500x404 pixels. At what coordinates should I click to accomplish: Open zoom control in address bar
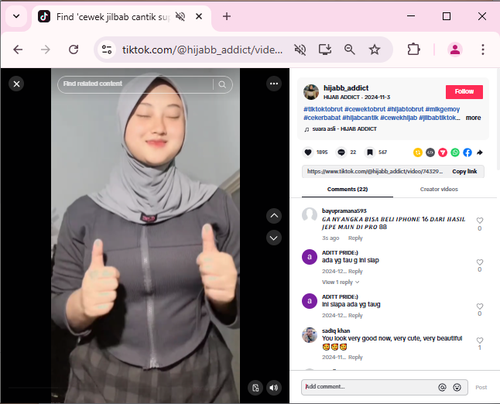pyautogui.click(x=349, y=50)
